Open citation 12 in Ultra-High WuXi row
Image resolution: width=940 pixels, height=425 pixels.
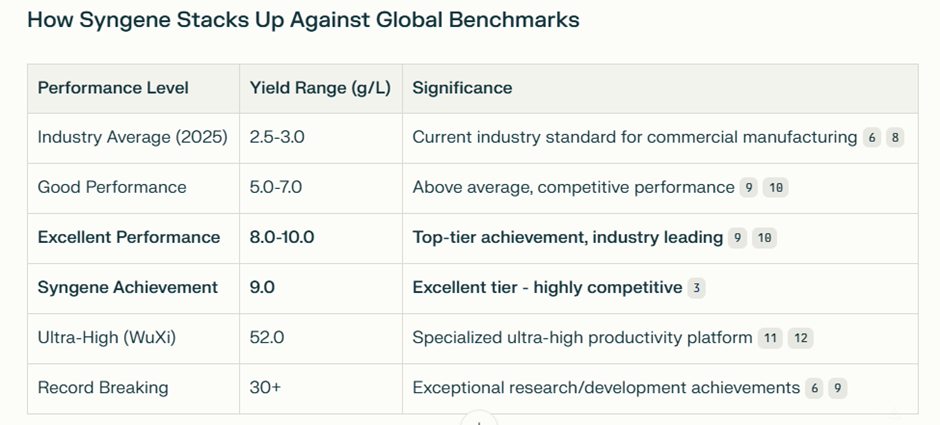click(800, 338)
